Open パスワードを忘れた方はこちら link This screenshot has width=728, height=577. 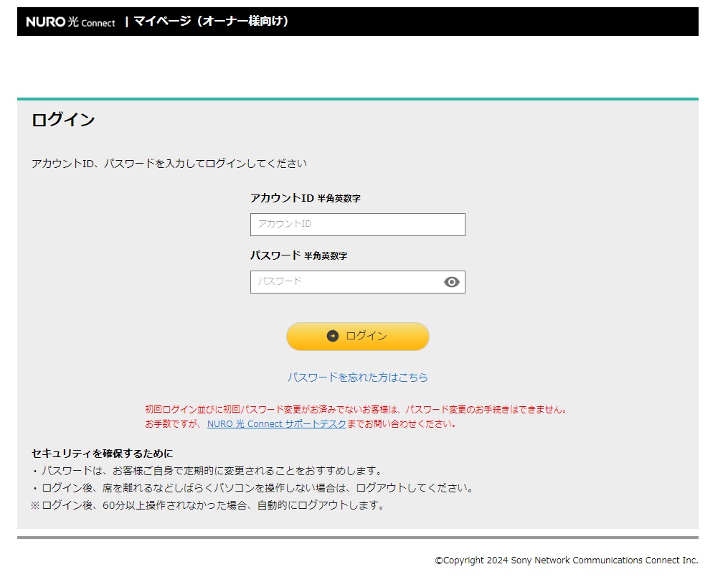(357, 377)
